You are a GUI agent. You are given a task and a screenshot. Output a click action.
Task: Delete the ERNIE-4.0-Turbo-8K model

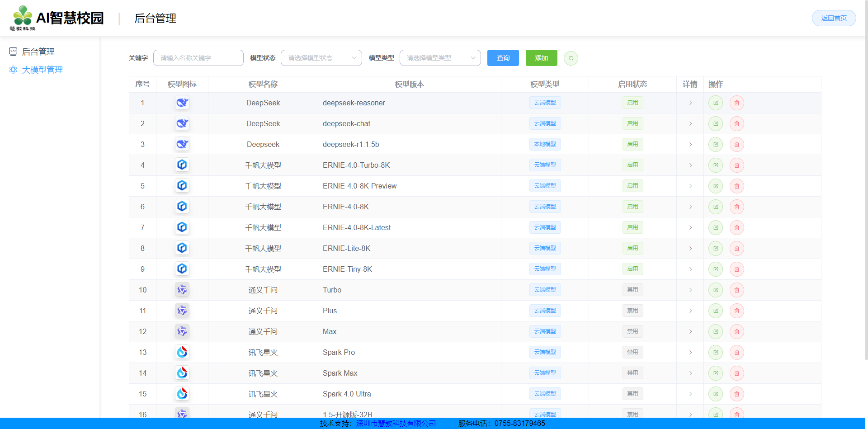737,165
